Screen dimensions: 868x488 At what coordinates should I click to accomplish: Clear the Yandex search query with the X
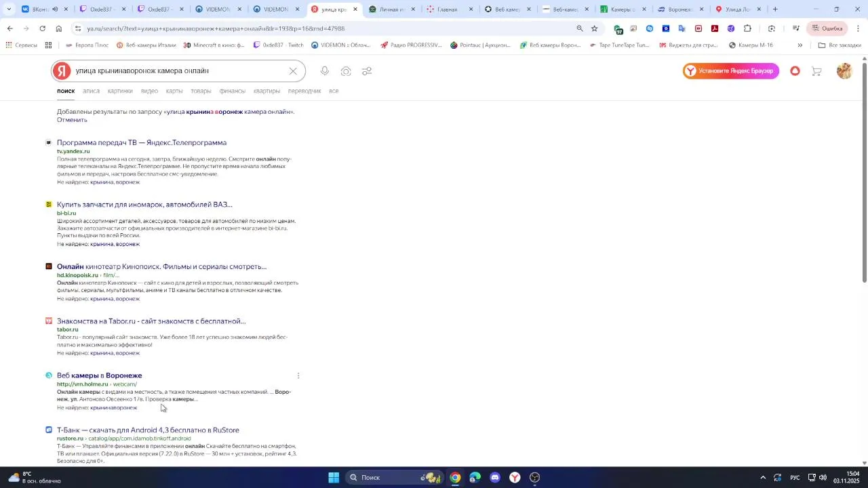pyautogui.click(x=293, y=71)
